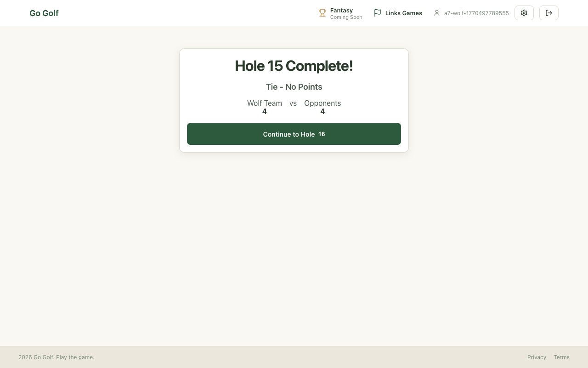Open the Privacy link in footer
This screenshot has height=368, width=588.
[537, 357]
